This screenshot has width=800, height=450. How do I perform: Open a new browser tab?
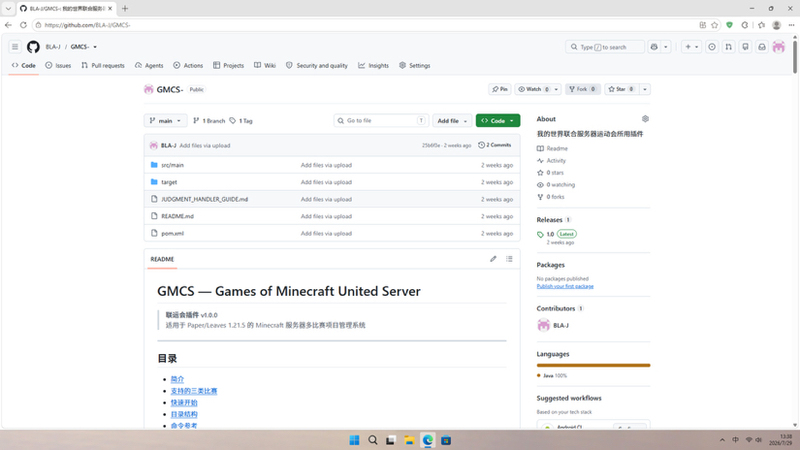pyautogui.click(x=125, y=9)
